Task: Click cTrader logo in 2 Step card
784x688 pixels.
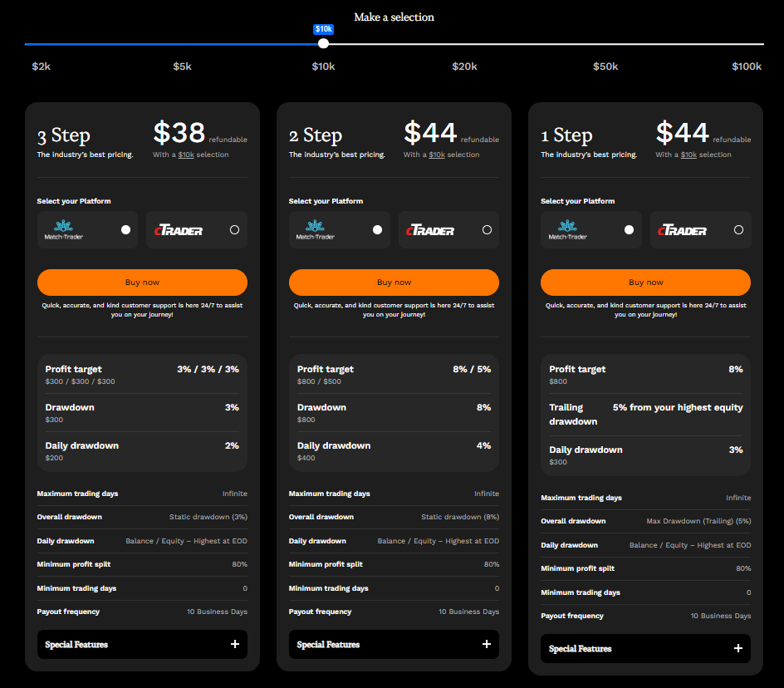Action: pyautogui.click(x=432, y=230)
